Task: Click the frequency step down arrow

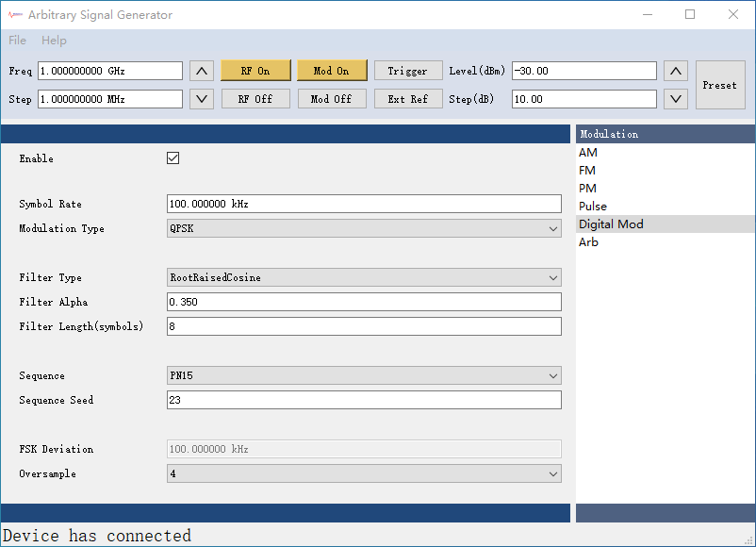Action: pyautogui.click(x=202, y=99)
